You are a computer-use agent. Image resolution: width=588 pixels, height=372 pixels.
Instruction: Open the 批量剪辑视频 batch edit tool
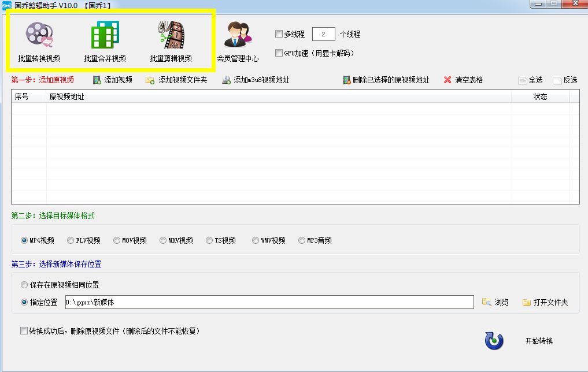coord(171,41)
